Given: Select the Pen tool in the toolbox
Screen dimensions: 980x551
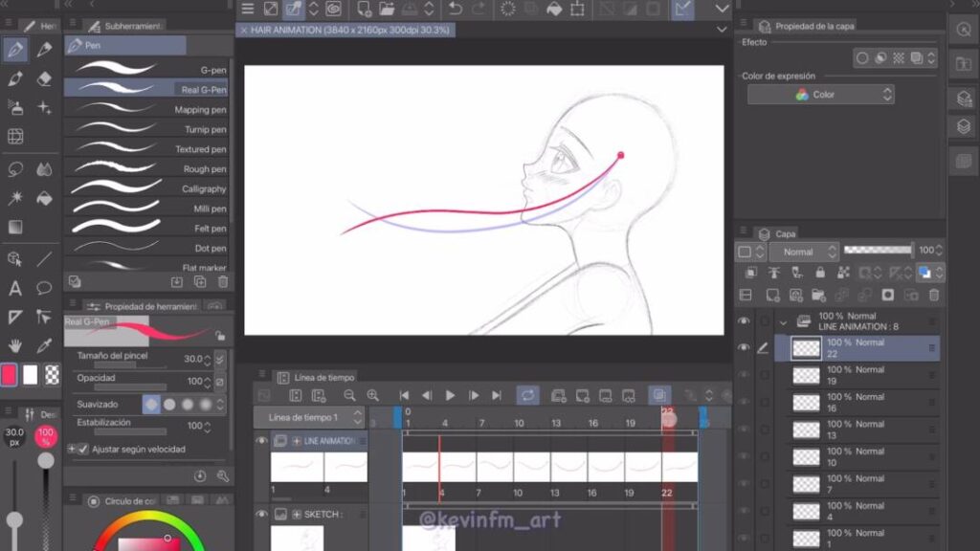Looking at the screenshot, I should pyautogui.click(x=15, y=50).
